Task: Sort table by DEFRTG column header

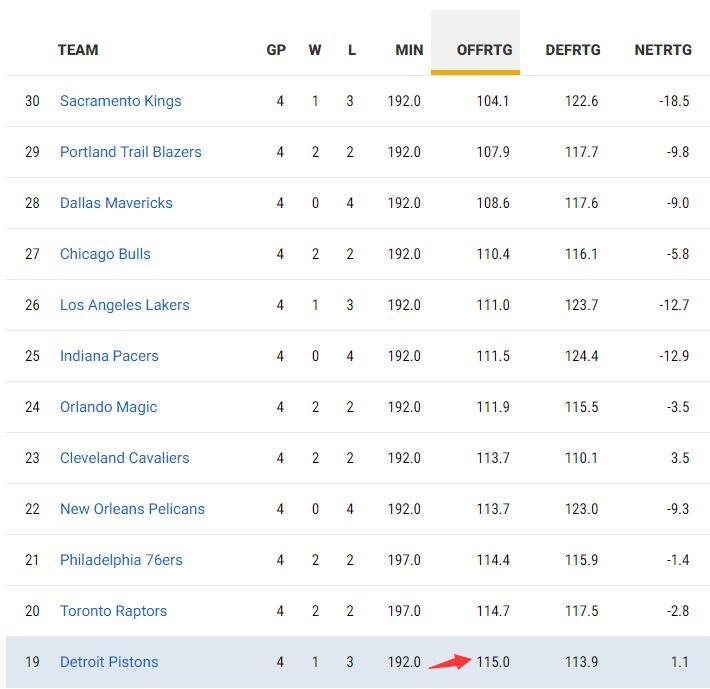Action: tap(573, 50)
